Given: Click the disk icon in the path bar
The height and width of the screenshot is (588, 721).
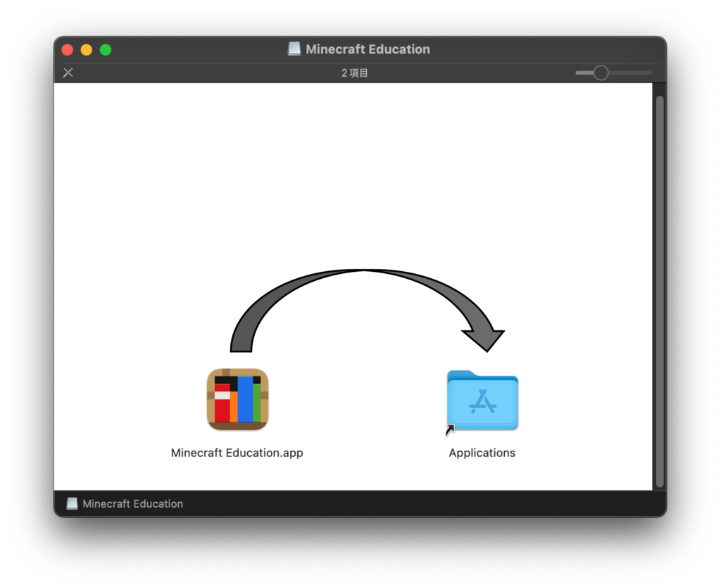Looking at the screenshot, I should (x=72, y=503).
